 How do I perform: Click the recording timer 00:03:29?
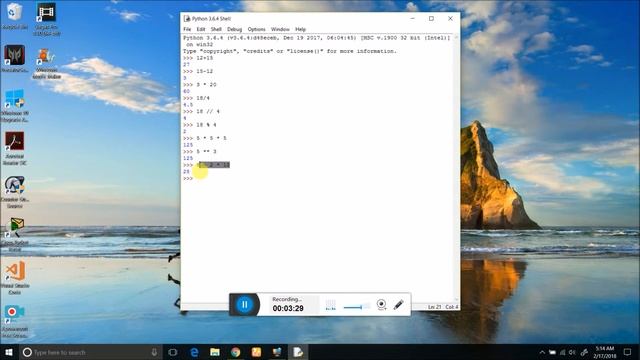click(288, 309)
